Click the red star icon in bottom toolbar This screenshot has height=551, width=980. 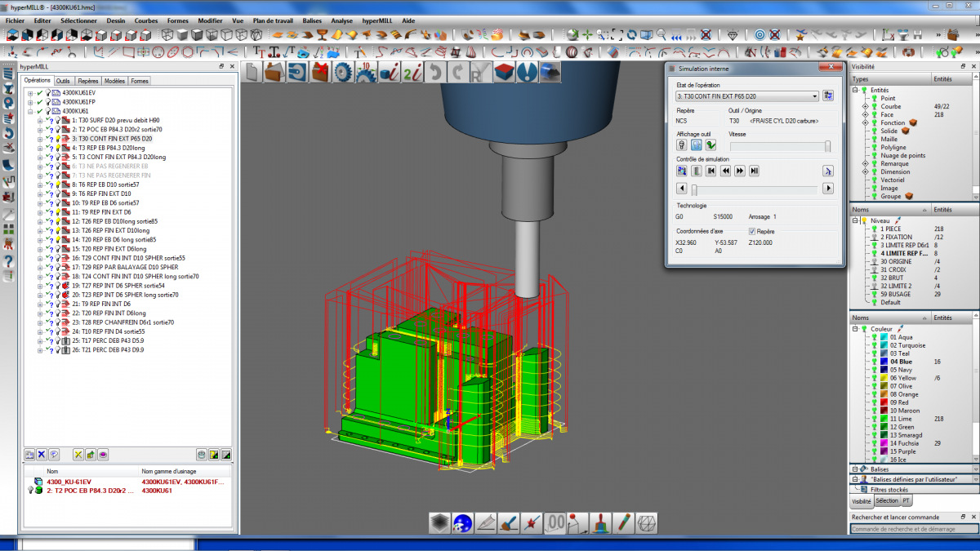tap(532, 523)
